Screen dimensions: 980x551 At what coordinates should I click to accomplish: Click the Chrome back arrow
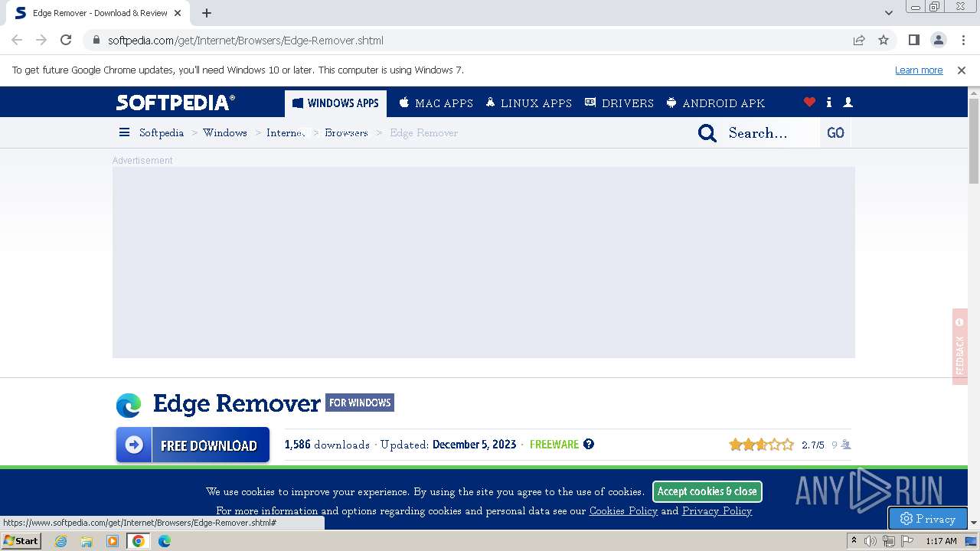pyautogui.click(x=17, y=41)
